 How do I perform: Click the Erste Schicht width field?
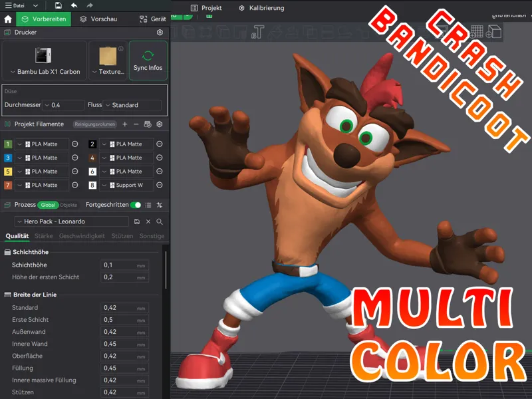[x=124, y=320]
